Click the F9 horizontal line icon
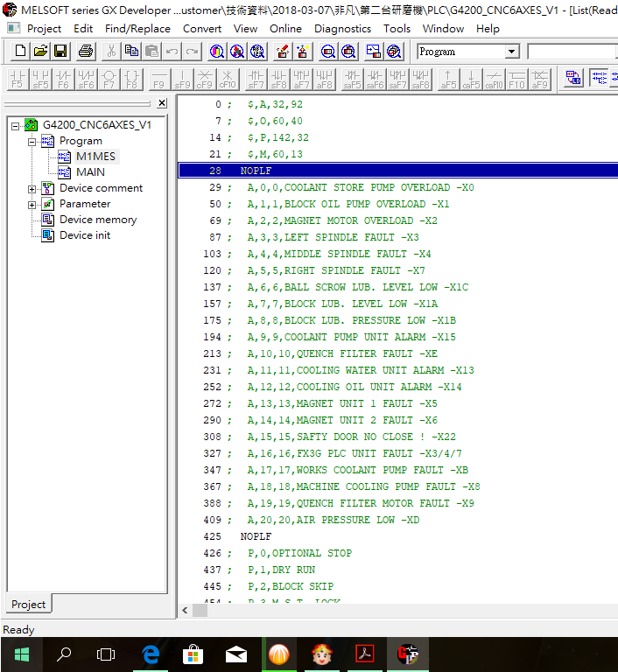The image size is (618, 672). (x=158, y=79)
